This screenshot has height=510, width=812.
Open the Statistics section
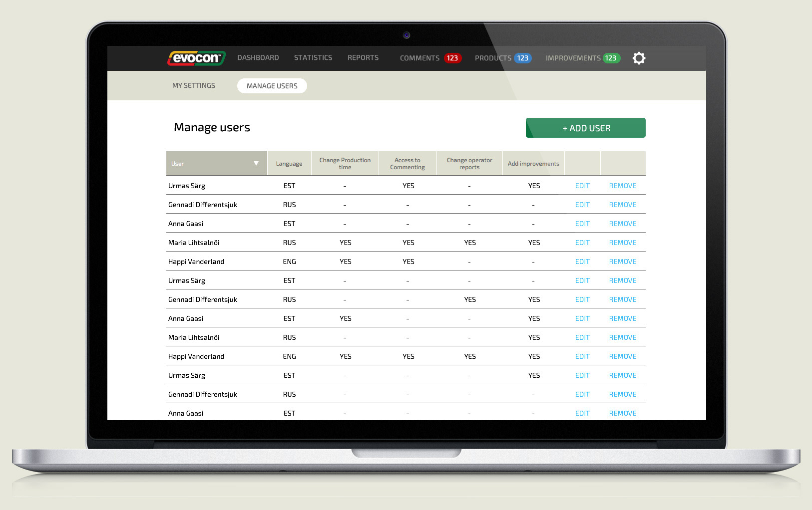click(x=313, y=58)
